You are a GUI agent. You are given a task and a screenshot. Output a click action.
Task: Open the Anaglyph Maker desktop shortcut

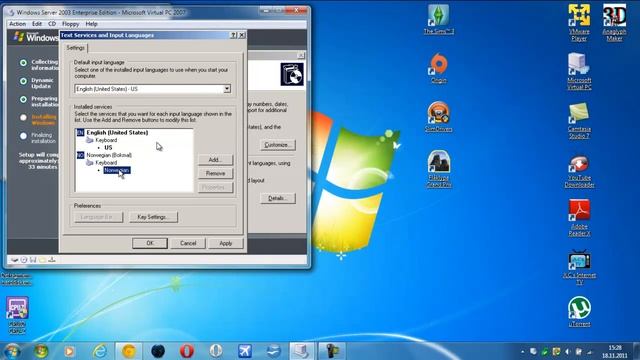click(614, 22)
